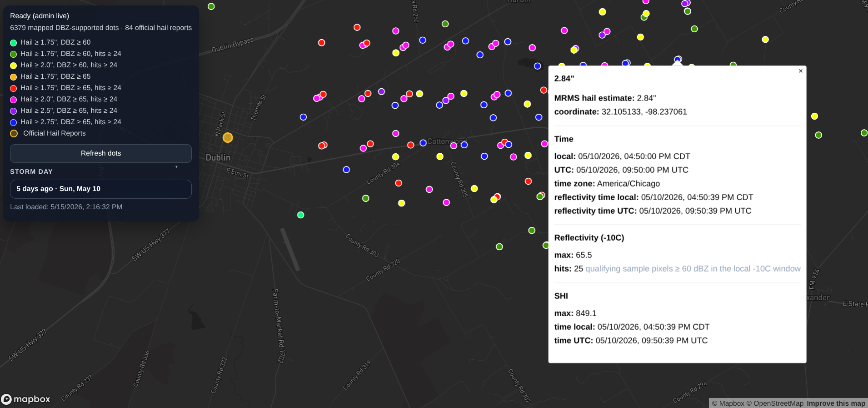The width and height of the screenshot is (868, 408).
Task: Click red swatch for Hail ≥ 1.75", DBZ ≥ 65, hits ≥ 24
Action: coord(14,88)
